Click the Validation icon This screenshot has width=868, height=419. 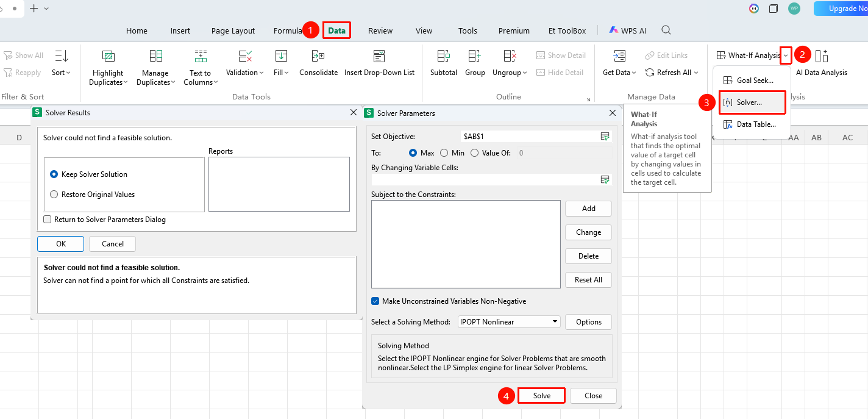[x=246, y=56]
